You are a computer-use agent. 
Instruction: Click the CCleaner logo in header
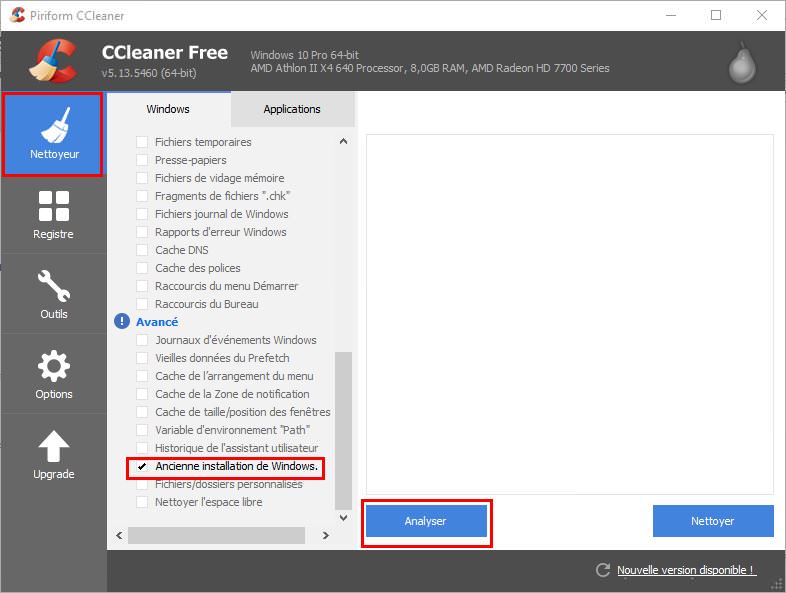54,61
